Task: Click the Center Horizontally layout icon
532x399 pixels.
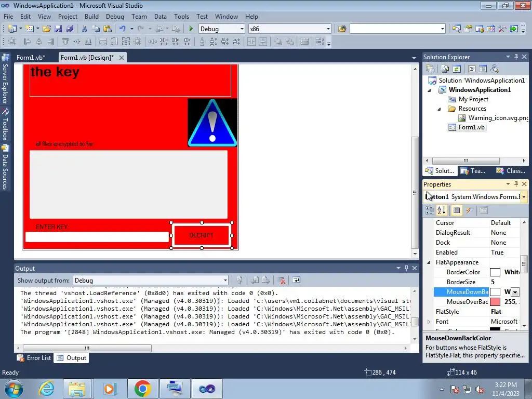Action: click(251, 42)
